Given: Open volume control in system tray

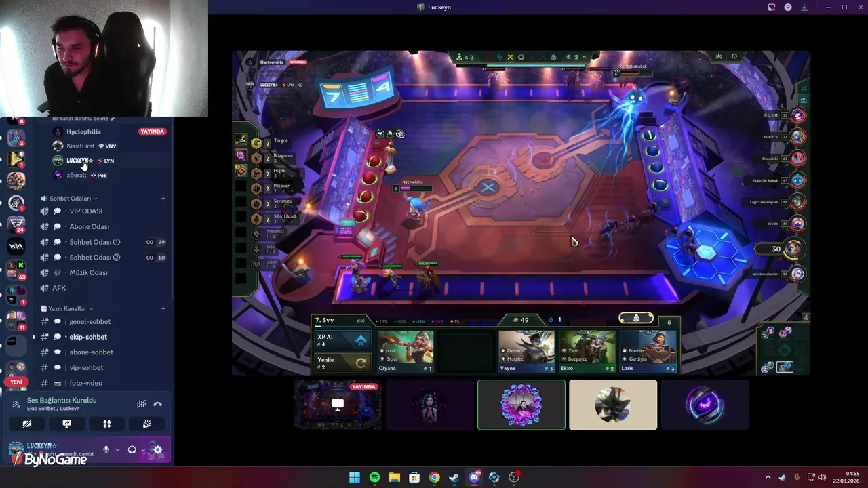Looking at the screenshot, I should click(x=824, y=477).
